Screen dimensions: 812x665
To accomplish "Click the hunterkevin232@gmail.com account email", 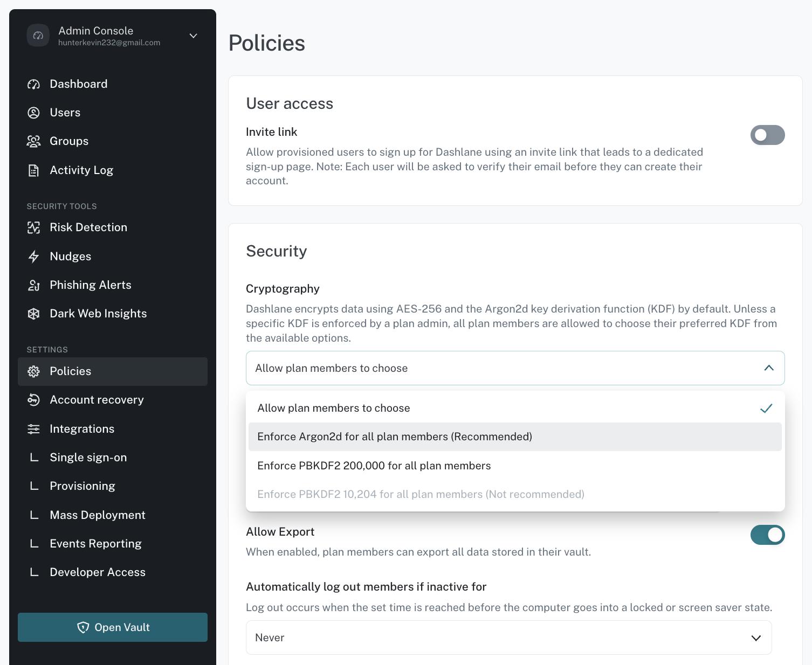I will 109,43.
